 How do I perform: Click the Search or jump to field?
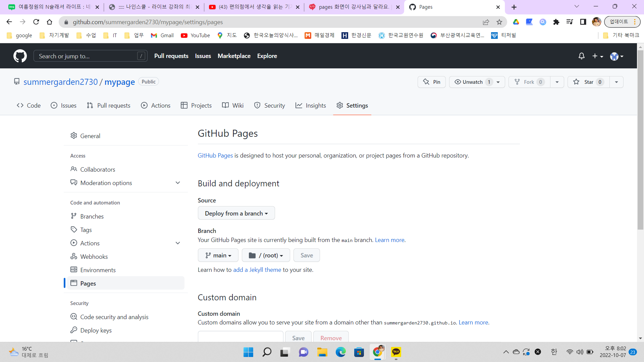91,56
